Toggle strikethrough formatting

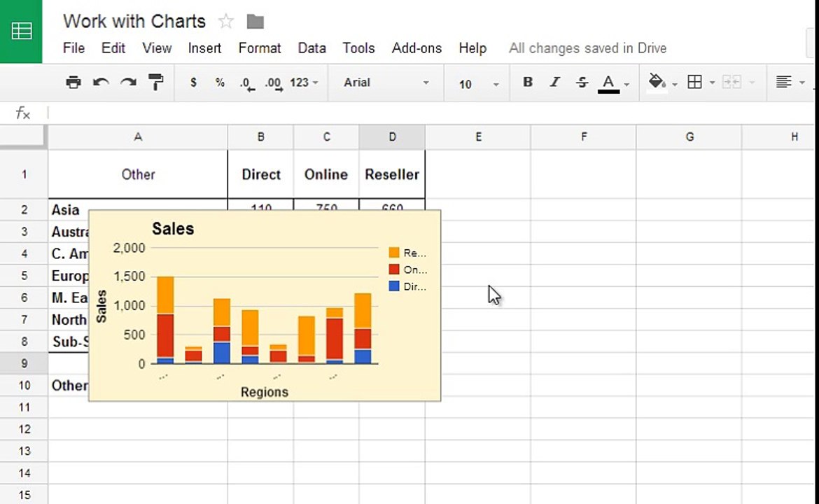pyautogui.click(x=582, y=82)
